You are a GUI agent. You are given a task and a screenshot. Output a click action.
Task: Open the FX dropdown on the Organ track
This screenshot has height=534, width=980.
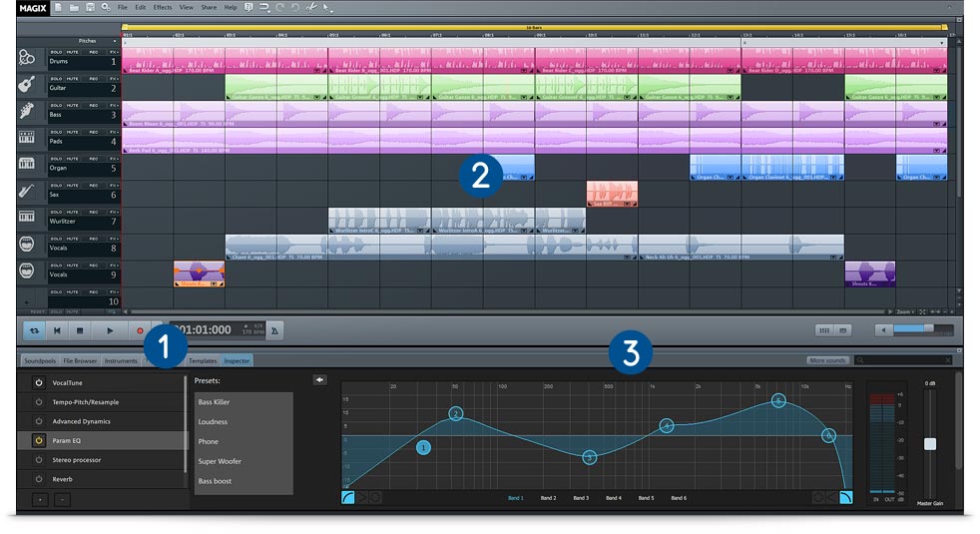pyautogui.click(x=113, y=159)
